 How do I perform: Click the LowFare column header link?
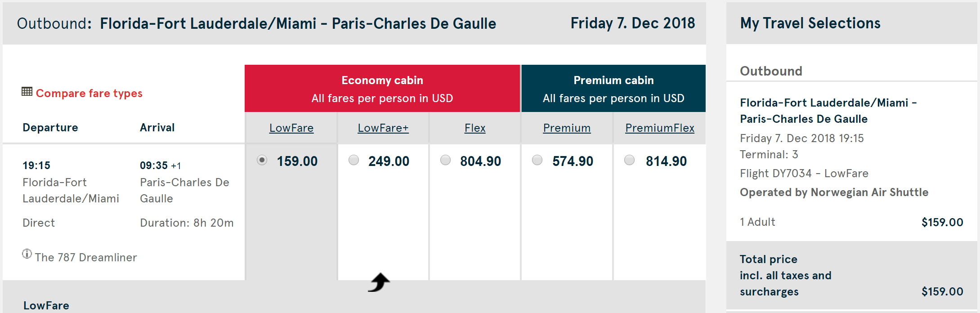[291, 128]
